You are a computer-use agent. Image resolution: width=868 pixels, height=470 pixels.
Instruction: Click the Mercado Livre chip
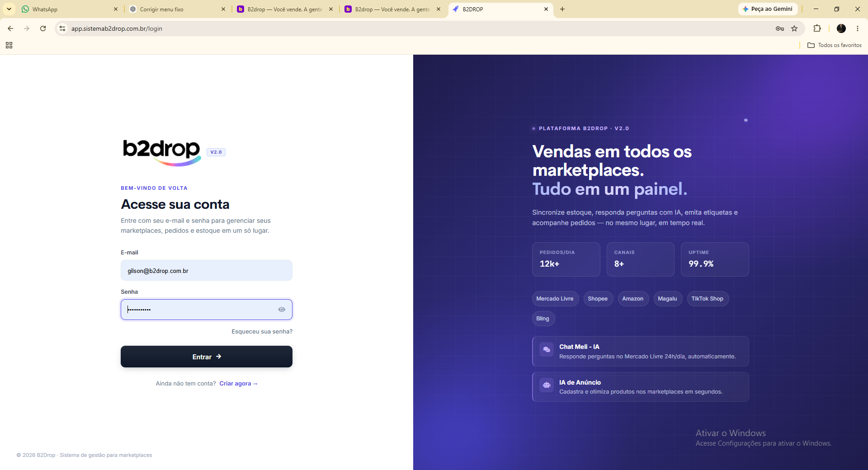tap(555, 299)
